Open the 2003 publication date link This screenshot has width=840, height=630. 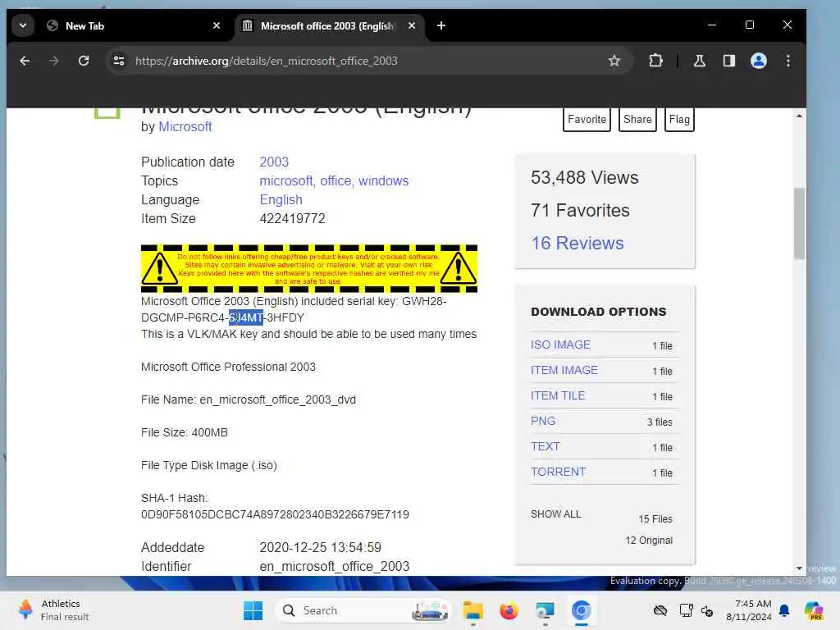[x=274, y=162]
